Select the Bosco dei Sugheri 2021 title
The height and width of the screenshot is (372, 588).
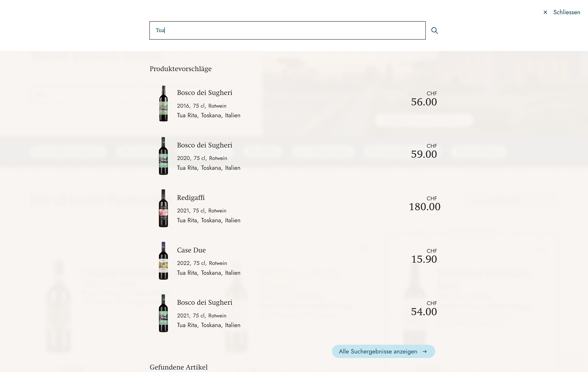pos(205,302)
